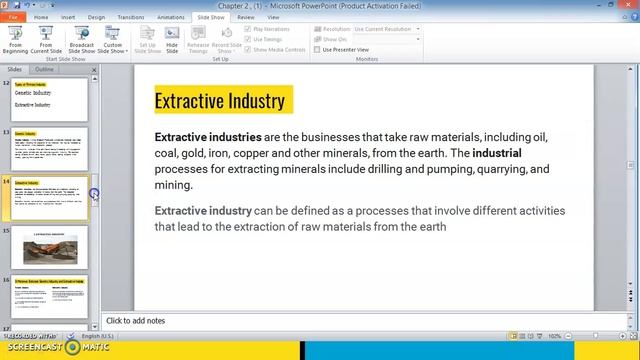Viewport: 640px width, 360px height.
Task: Jump to next slide using double arrow
Action: (631, 300)
